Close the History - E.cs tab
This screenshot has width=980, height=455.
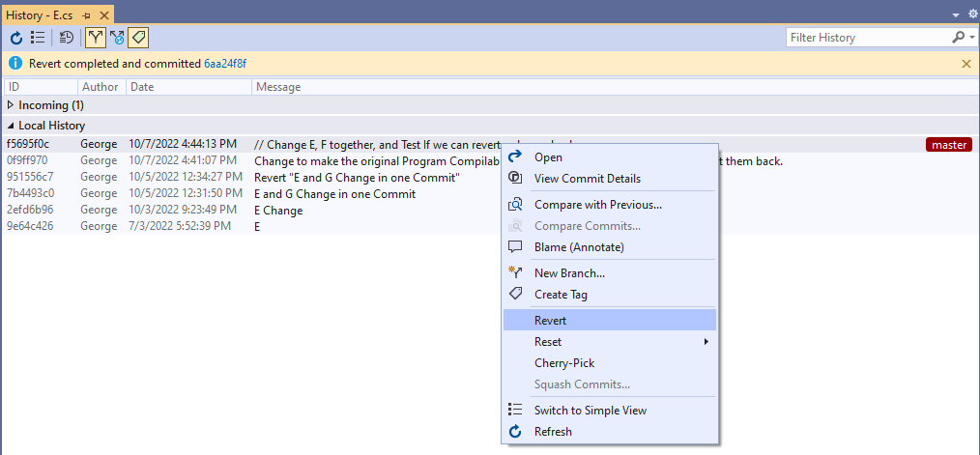click(x=103, y=14)
